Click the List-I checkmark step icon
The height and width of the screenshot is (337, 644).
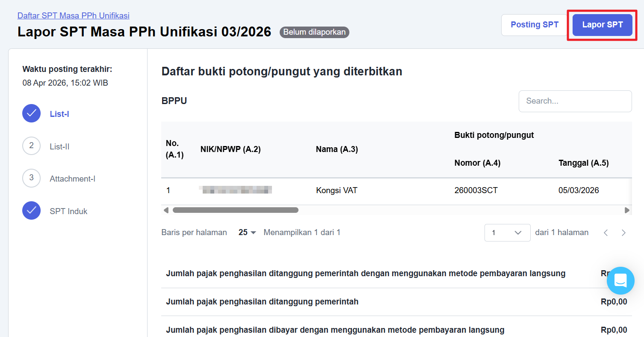(x=31, y=113)
